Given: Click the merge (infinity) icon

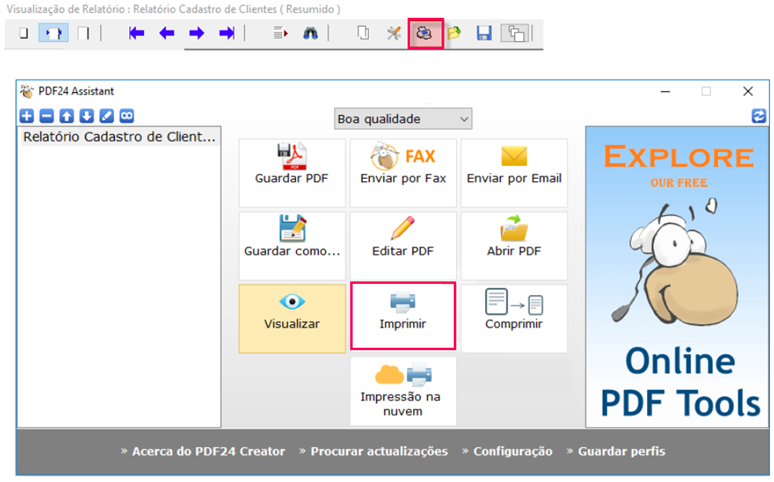Looking at the screenshot, I should tap(127, 116).
